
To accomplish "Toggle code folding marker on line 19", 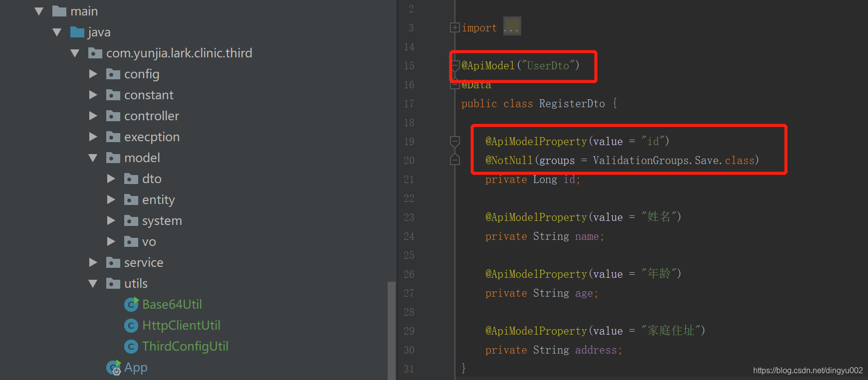I will coord(454,141).
